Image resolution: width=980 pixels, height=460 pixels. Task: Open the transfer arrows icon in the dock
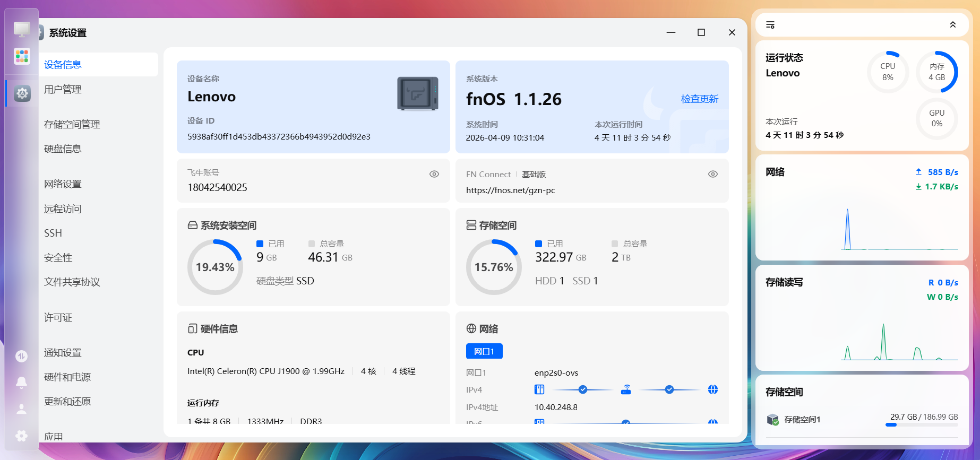click(x=21, y=356)
